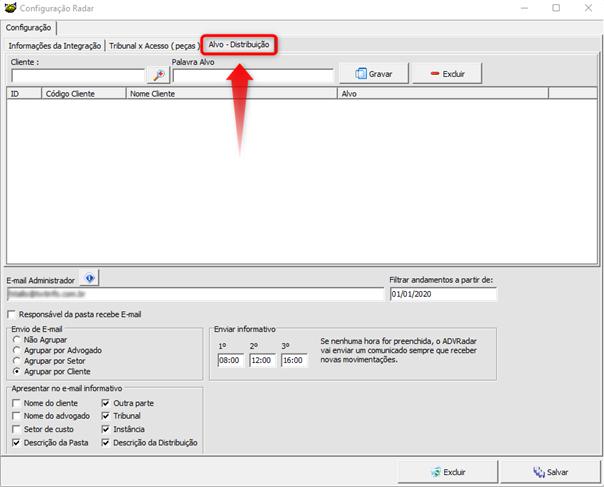The height and width of the screenshot is (487, 604).
Task: Uncheck the Outra parte checkbox
Action: [x=106, y=403]
